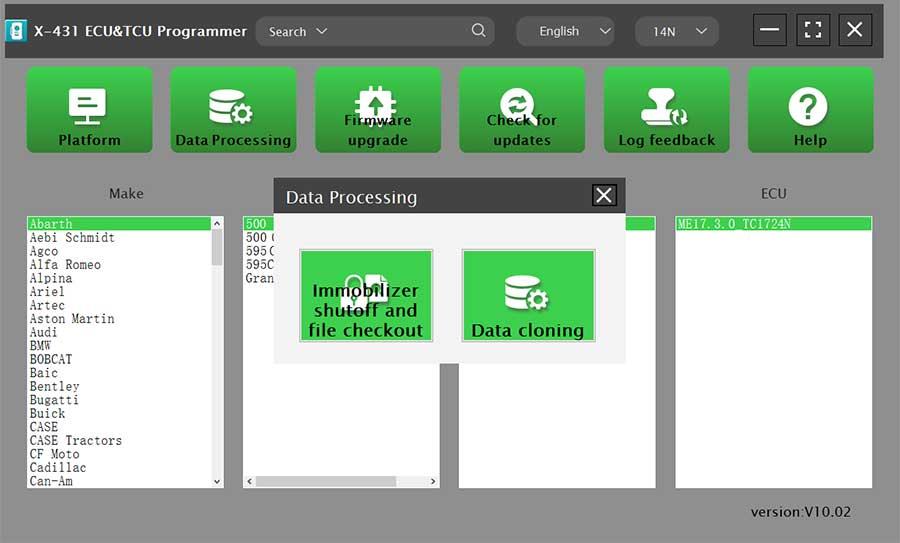Select Buick make
Image resolution: width=900 pixels, height=543 pixels.
tap(119, 413)
